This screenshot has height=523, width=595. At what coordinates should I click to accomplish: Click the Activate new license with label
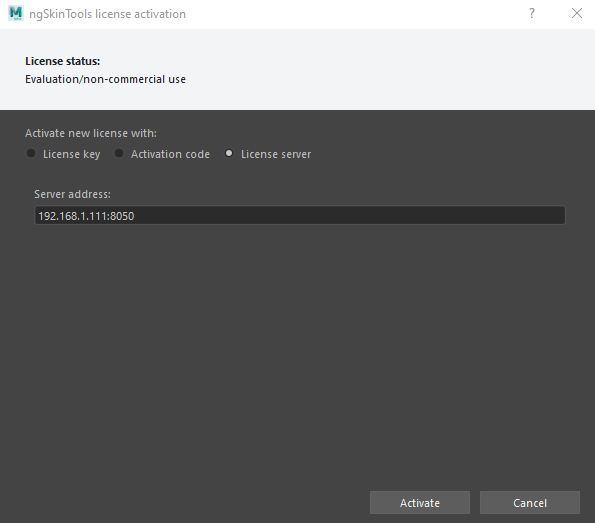coord(91,133)
